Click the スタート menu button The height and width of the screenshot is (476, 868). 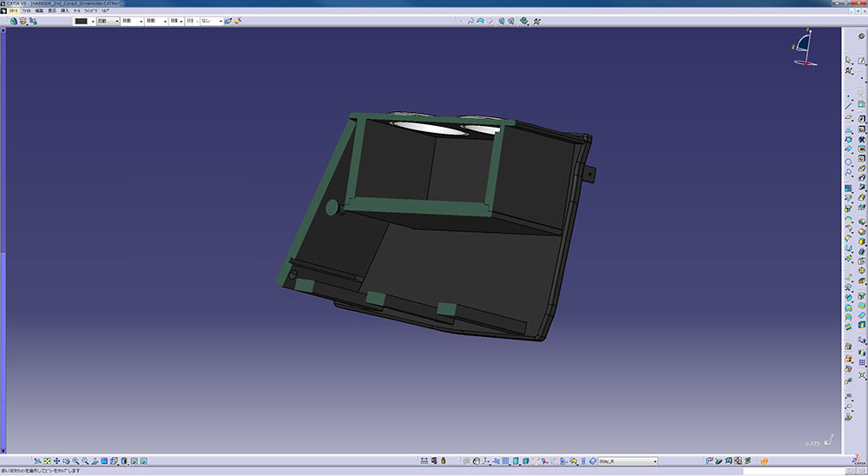[12, 10]
